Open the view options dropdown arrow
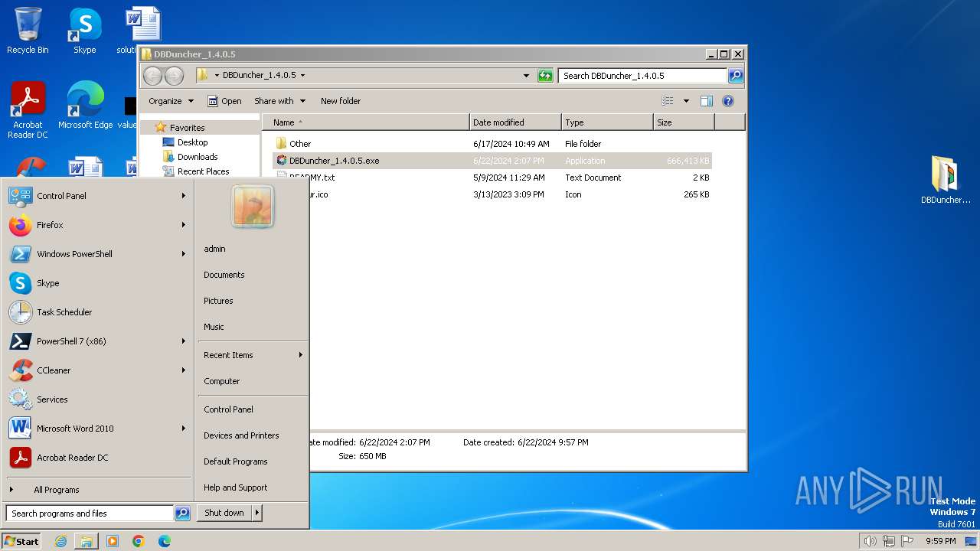The image size is (980, 551). click(x=686, y=101)
